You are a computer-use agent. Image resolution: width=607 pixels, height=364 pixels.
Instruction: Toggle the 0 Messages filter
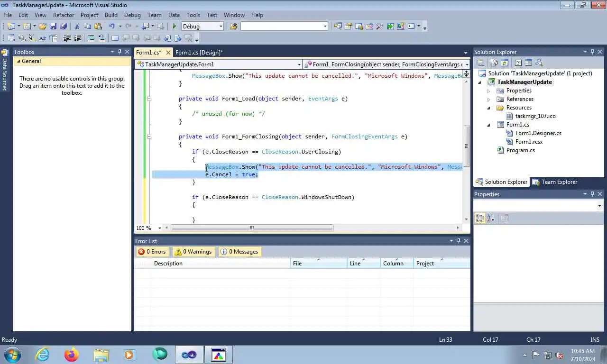point(239,252)
